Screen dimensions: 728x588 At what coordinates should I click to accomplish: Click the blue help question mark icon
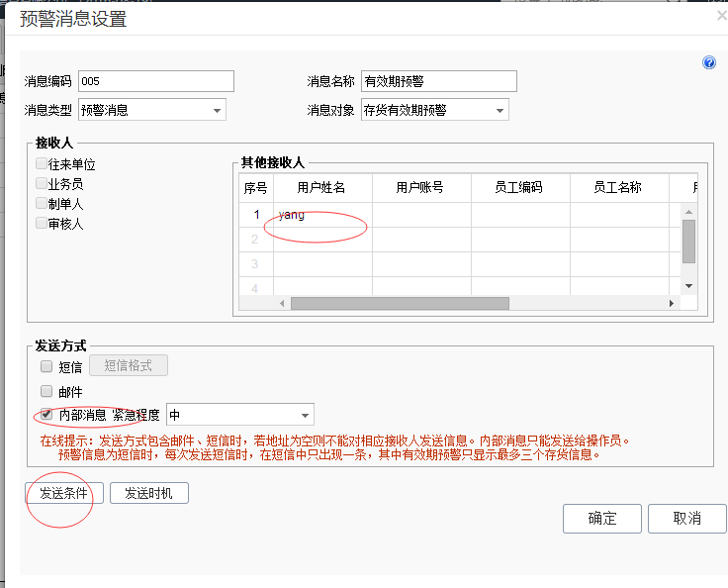coord(709,62)
